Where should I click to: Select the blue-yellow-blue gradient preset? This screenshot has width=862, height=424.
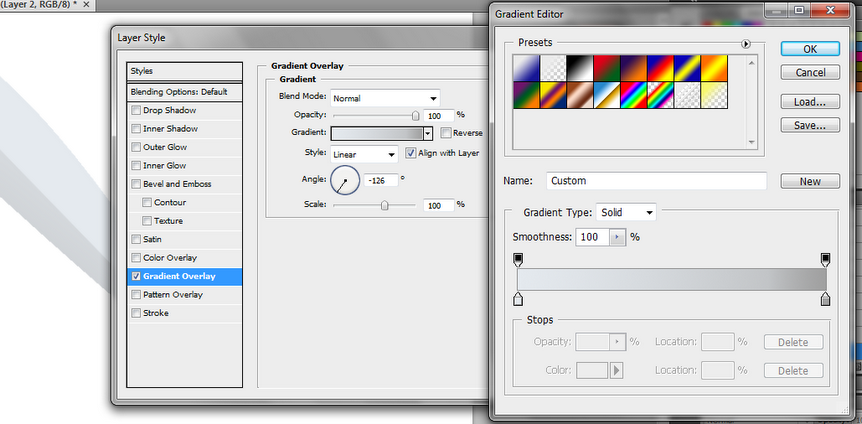(687, 68)
